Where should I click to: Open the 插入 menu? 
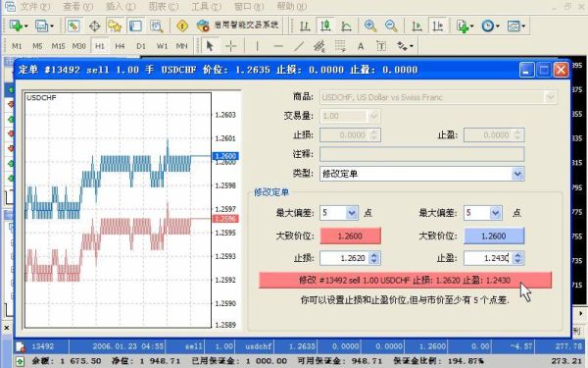(x=121, y=7)
